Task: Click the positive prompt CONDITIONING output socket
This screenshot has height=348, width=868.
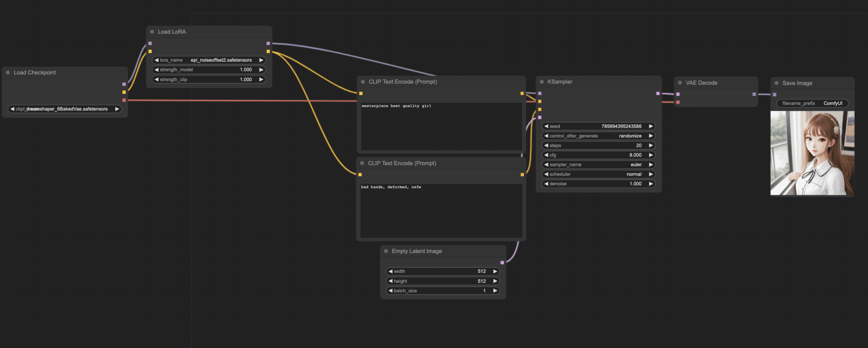Action: point(522,93)
